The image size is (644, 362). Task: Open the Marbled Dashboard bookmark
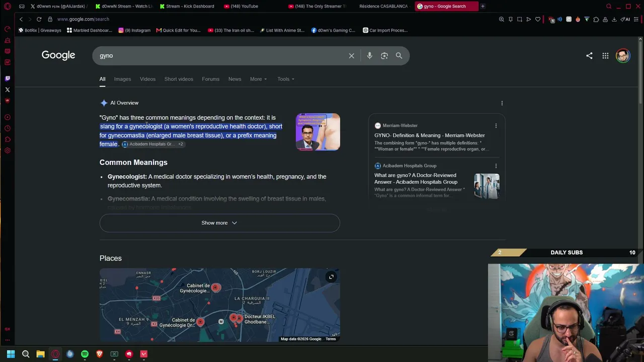[x=90, y=30]
